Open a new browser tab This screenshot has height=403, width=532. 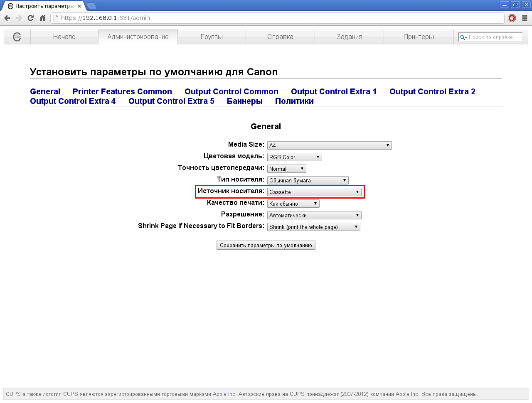[91, 6]
